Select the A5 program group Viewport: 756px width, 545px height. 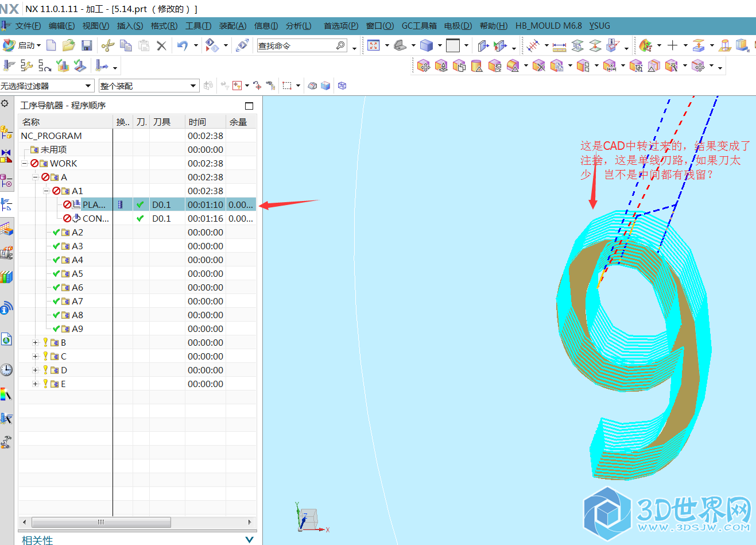[x=137, y=273]
